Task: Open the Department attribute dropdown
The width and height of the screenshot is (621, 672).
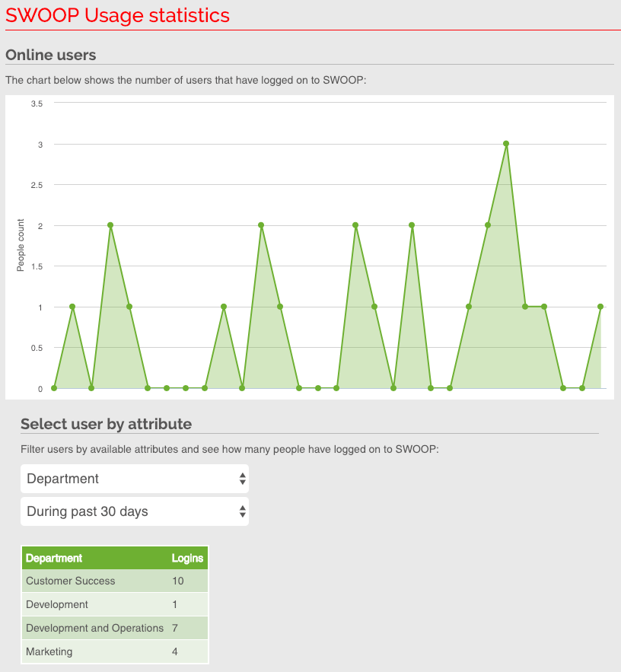Action: (135, 478)
